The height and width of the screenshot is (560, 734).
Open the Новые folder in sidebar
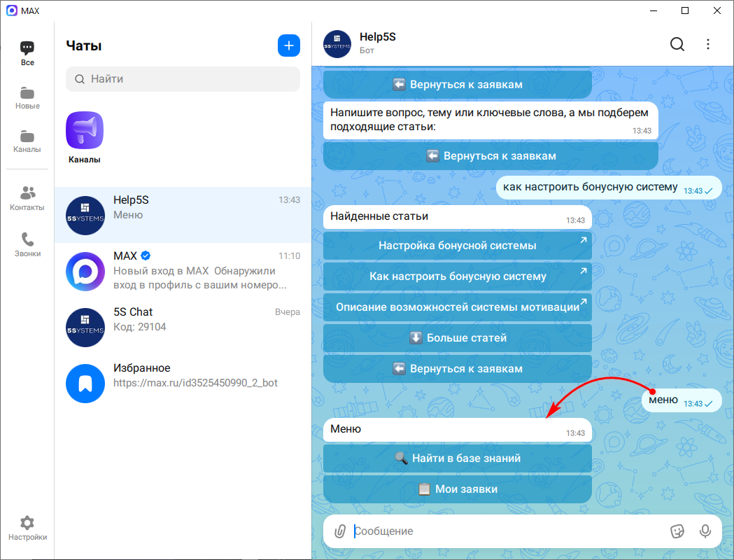[x=27, y=98]
